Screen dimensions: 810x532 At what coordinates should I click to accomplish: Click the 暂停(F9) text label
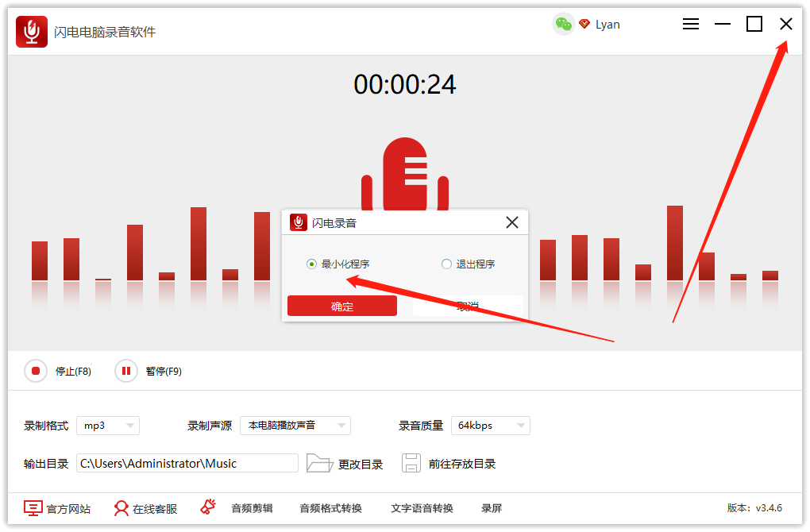coord(164,372)
